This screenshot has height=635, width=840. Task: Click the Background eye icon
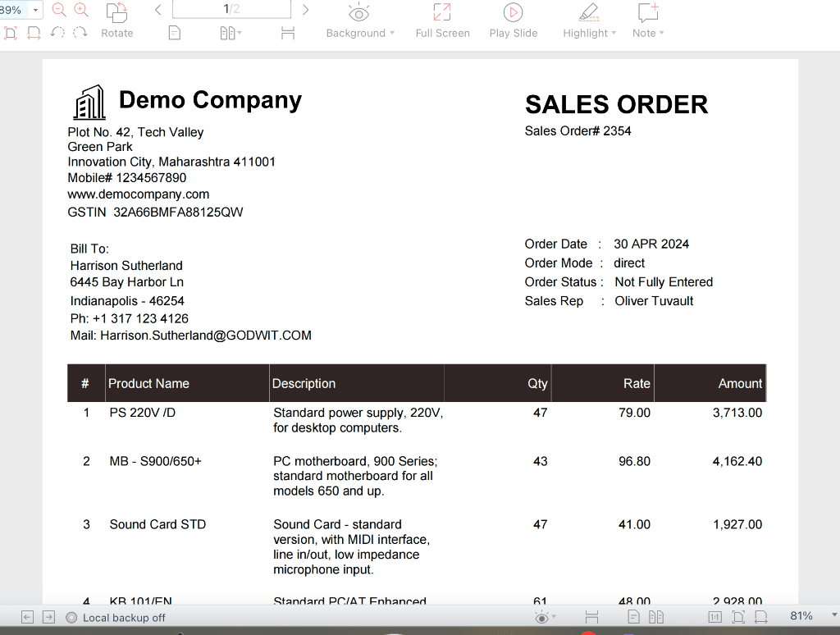click(359, 12)
